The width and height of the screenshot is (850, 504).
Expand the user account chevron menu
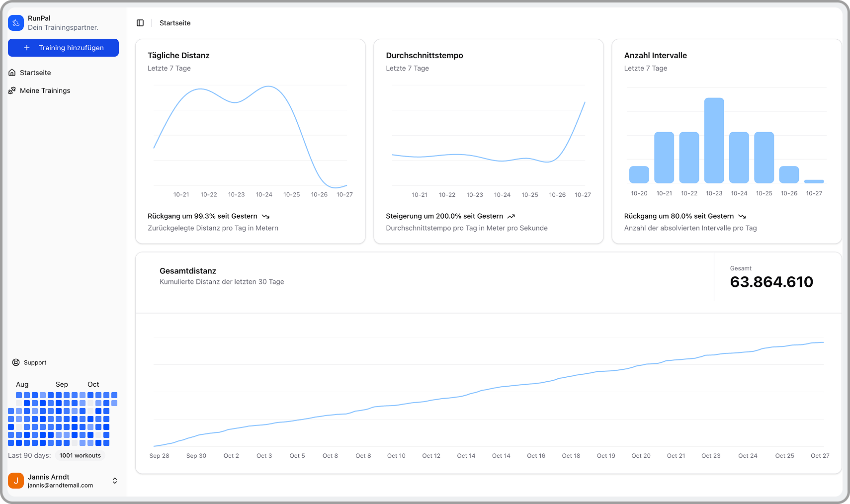pyautogui.click(x=115, y=481)
